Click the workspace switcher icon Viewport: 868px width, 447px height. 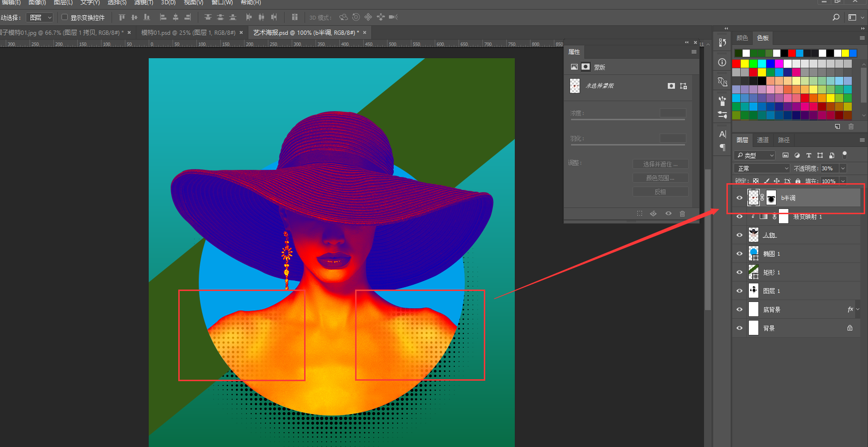point(852,17)
